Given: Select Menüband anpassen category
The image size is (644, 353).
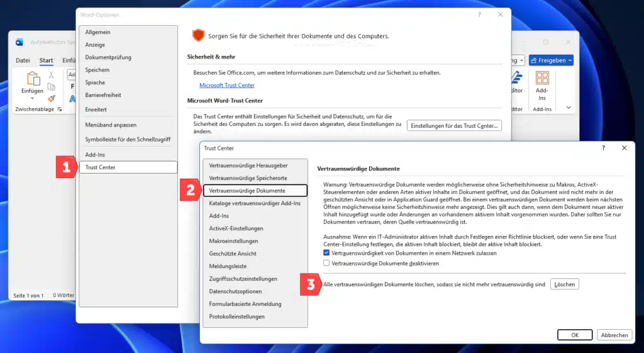Looking at the screenshot, I should (x=128, y=125).
